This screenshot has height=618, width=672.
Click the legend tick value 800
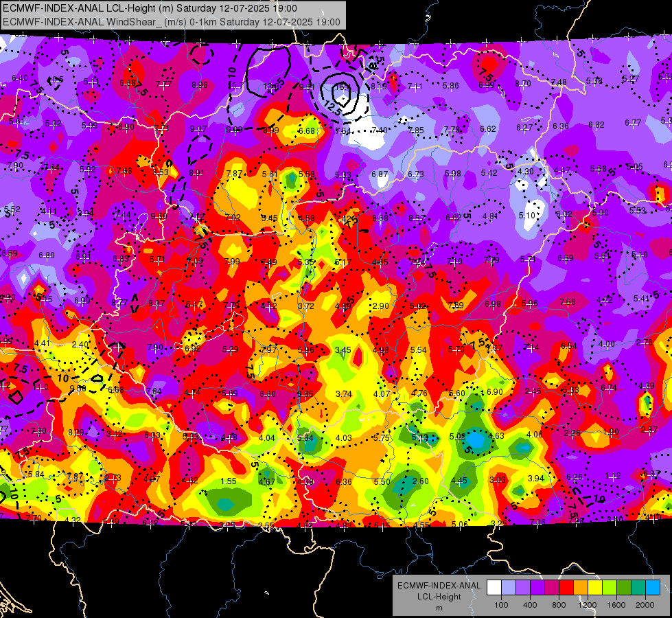click(x=559, y=605)
